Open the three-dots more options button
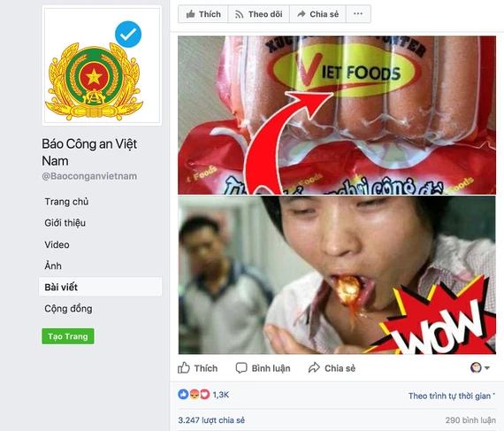 click(358, 14)
